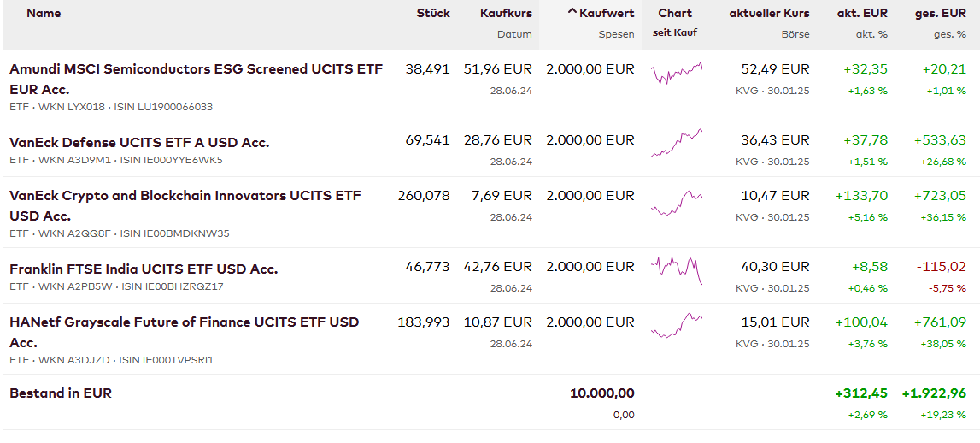Click the Kaufwert sort arrow header
Screen dimensions: 980x443
(x=601, y=13)
